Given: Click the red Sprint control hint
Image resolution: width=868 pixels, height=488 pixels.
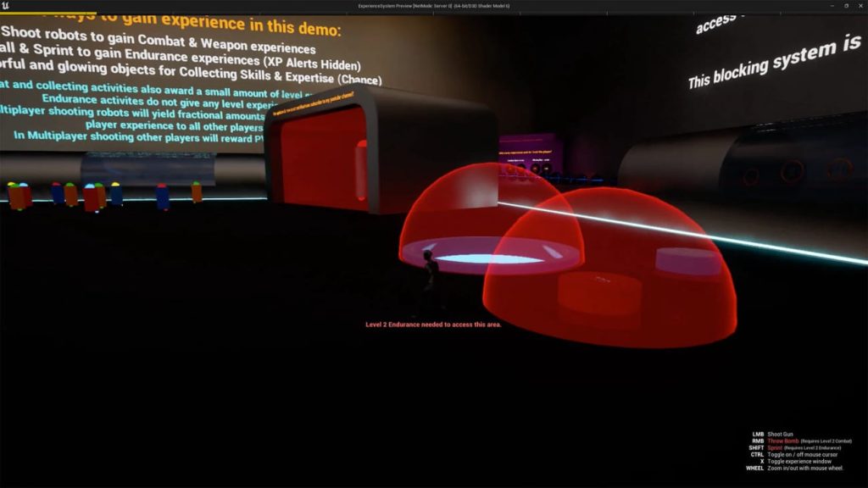Looking at the screenshot, I should pyautogui.click(x=775, y=448).
